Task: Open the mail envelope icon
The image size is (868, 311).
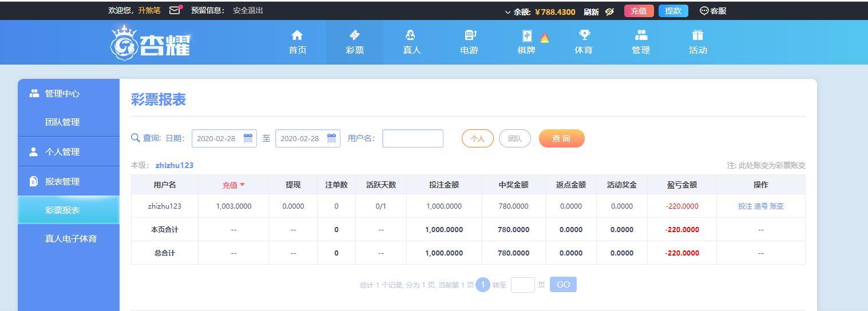Action: click(175, 10)
